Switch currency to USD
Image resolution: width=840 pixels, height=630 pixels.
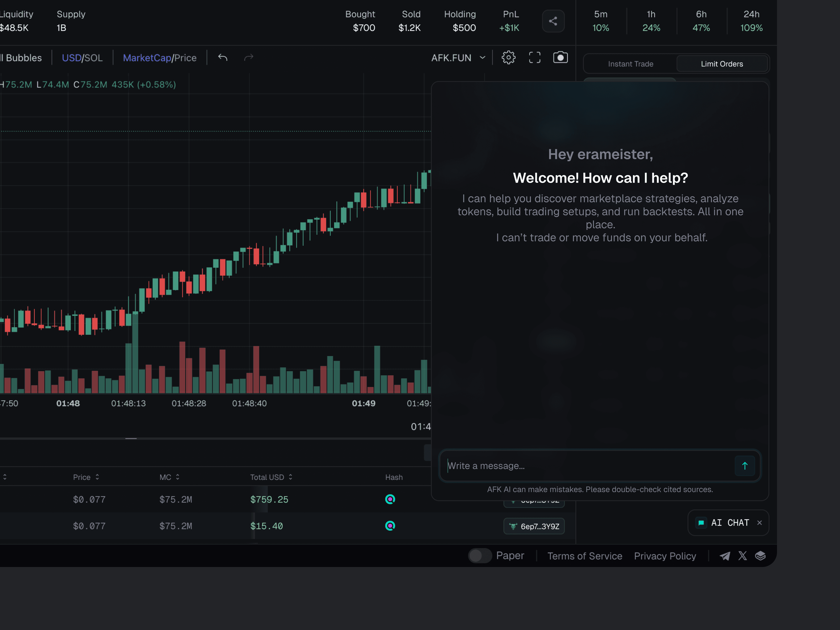71,58
